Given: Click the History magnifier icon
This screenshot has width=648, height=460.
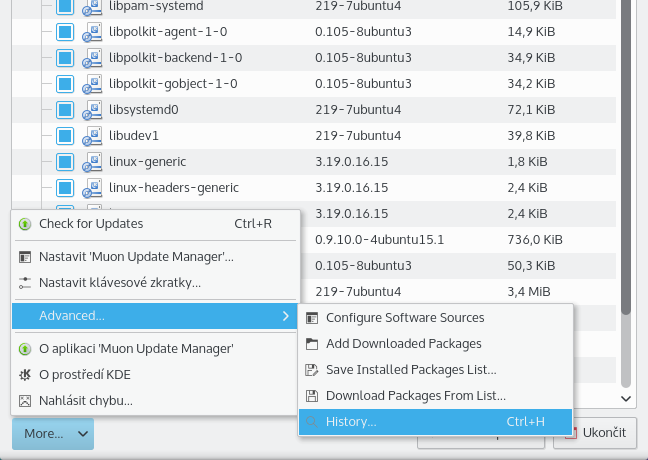Looking at the screenshot, I should click(x=312, y=422).
